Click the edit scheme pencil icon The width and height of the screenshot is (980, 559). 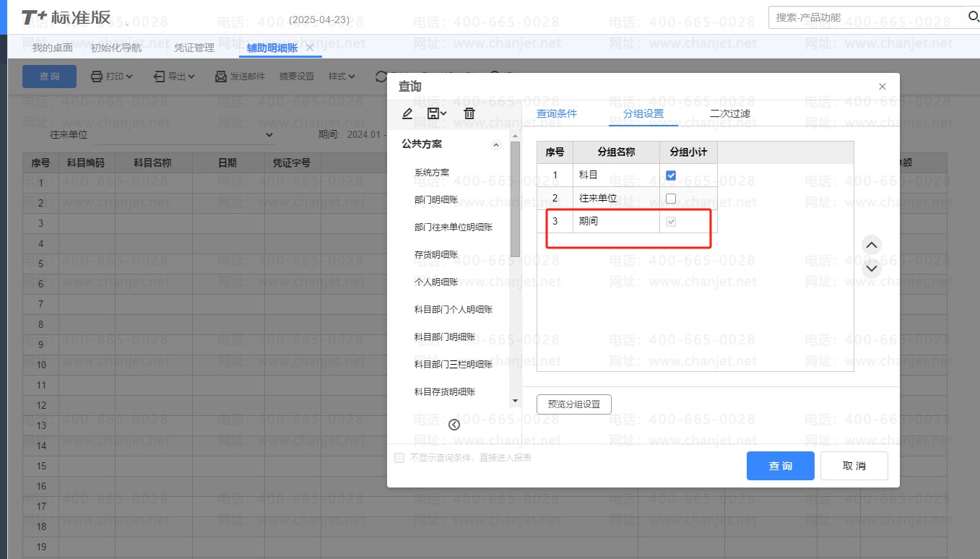click(407, 113)
